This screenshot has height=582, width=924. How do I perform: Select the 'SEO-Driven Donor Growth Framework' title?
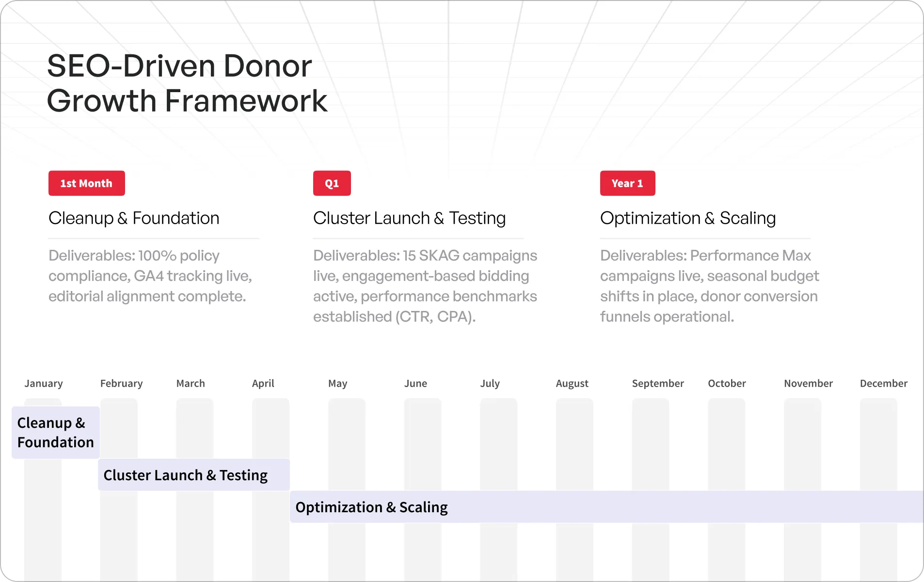pyautogui.click(x=187, y=83)
